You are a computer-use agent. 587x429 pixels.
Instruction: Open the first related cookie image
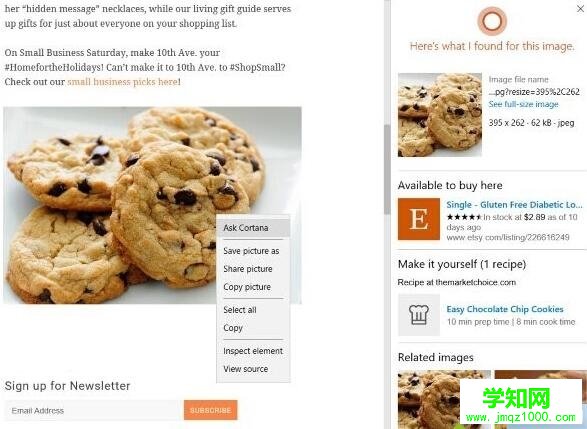point(444,399)
